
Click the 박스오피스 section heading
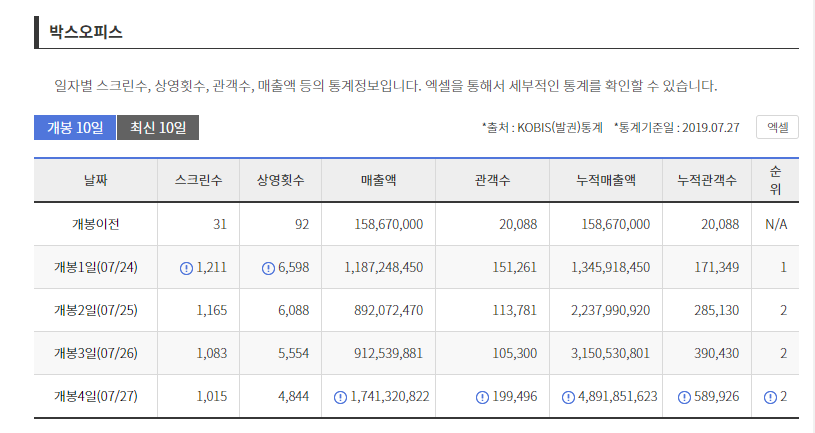pos(86,32)
